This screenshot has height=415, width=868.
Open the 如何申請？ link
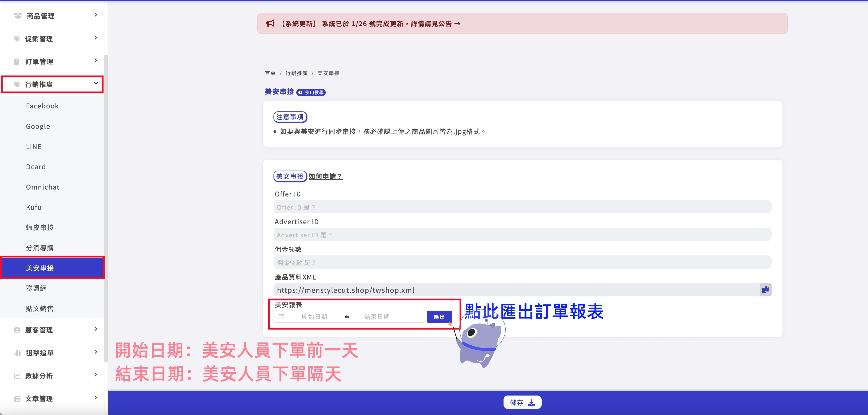tap(325, 176)
